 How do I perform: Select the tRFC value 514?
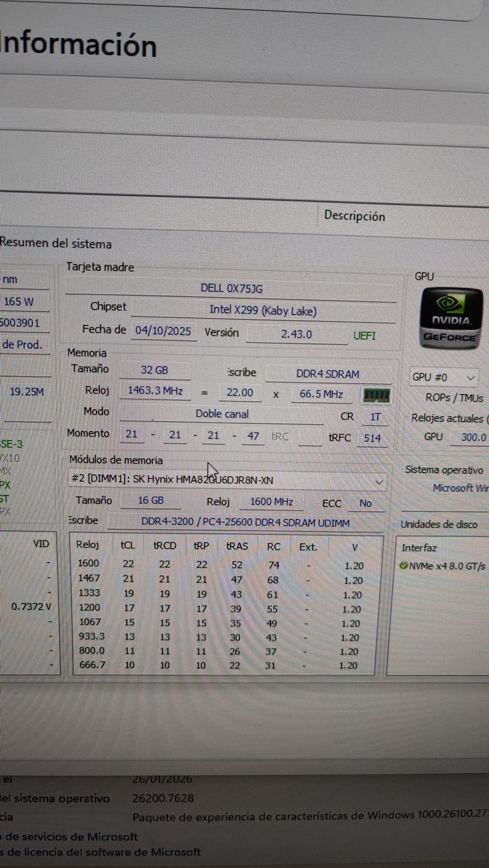tap(372, 438)
